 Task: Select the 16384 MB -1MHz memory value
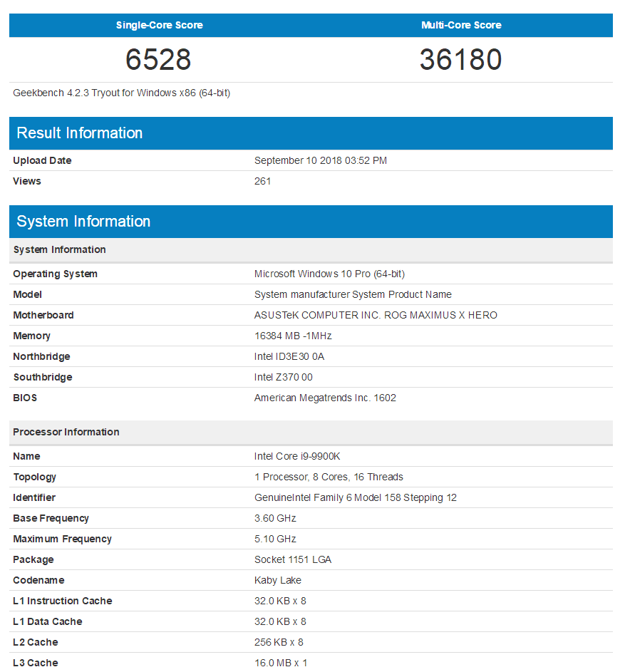point(293,336)
